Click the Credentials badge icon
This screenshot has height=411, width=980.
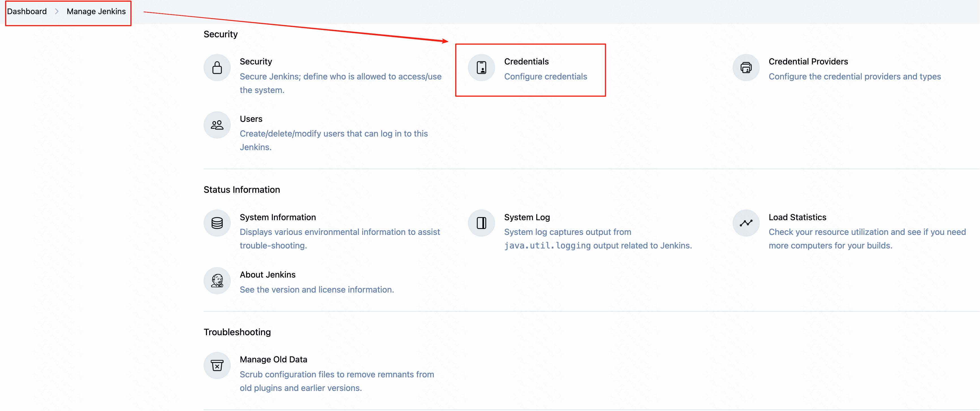(x=481, y=68)
